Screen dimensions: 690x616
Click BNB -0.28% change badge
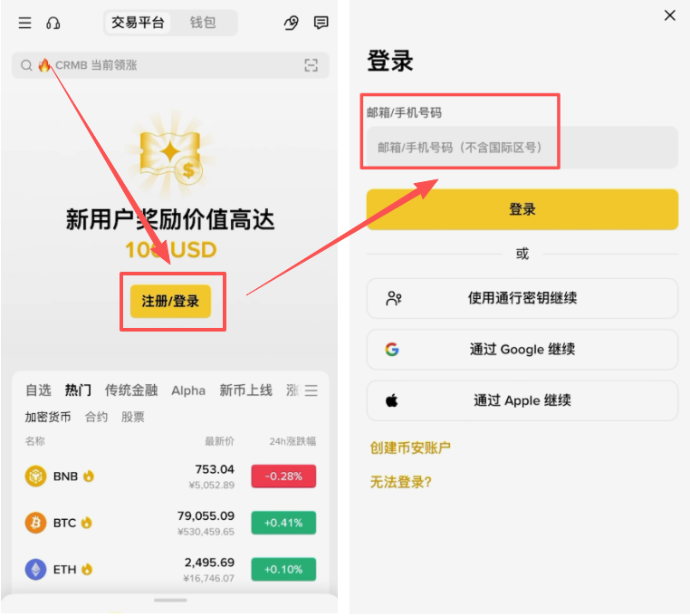coord(283,476)
